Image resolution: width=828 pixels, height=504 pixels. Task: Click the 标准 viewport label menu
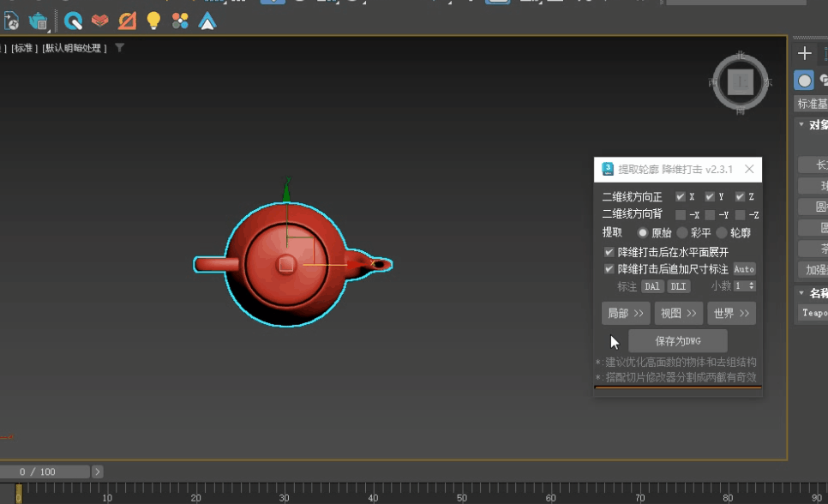point(24,48)
